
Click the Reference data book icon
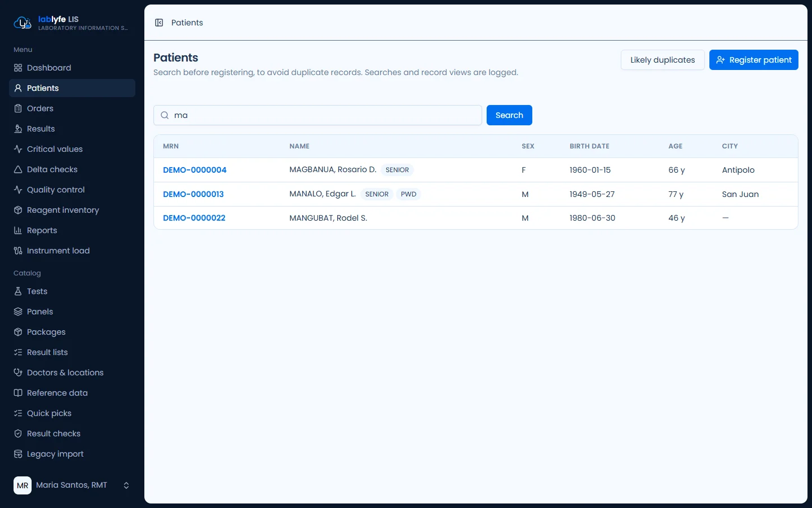[x=18, y=393]
